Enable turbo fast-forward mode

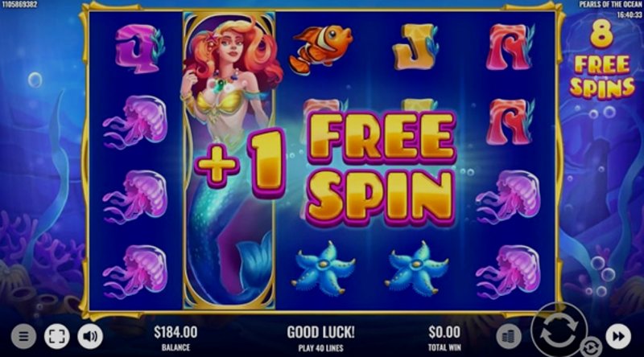[x=618, y=336]
